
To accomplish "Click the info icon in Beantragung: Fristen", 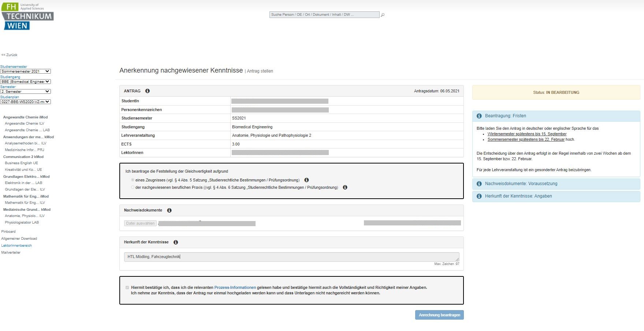I will pos(479,116).
